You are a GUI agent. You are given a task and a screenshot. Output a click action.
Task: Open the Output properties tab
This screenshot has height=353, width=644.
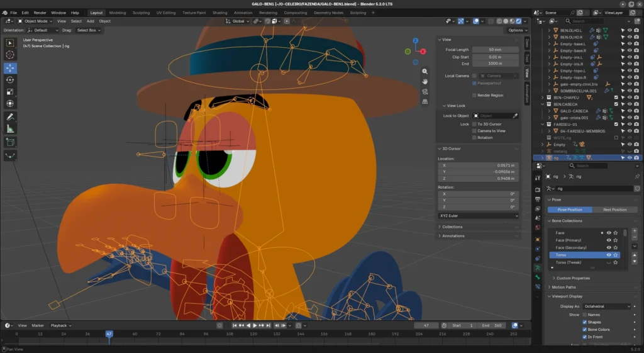[x=538, y=199]
